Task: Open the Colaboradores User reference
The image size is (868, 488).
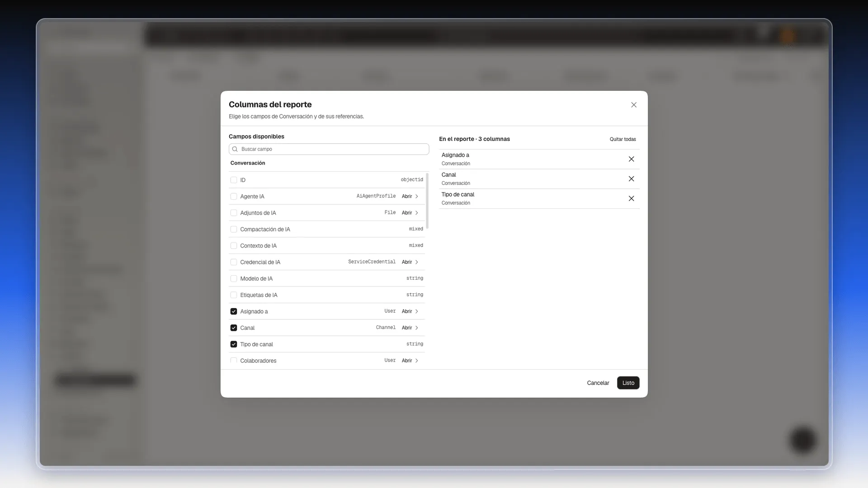Action: [410, 361]
